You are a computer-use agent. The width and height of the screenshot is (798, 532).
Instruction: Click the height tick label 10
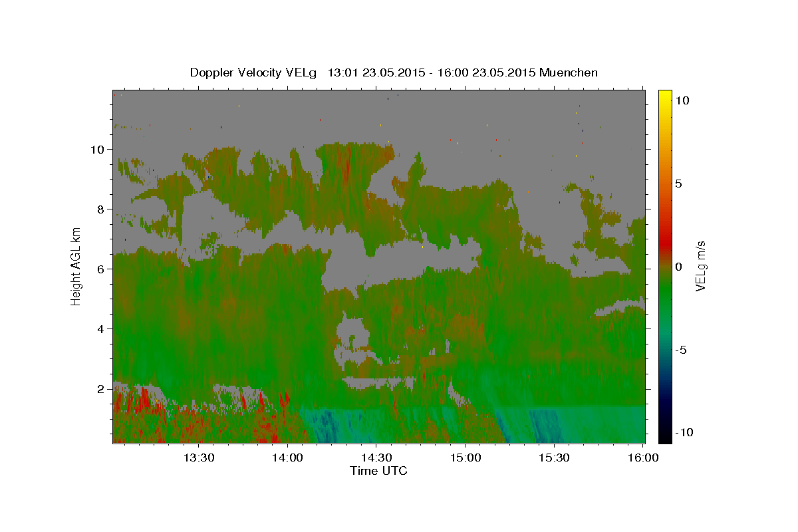tap(97, 149)
